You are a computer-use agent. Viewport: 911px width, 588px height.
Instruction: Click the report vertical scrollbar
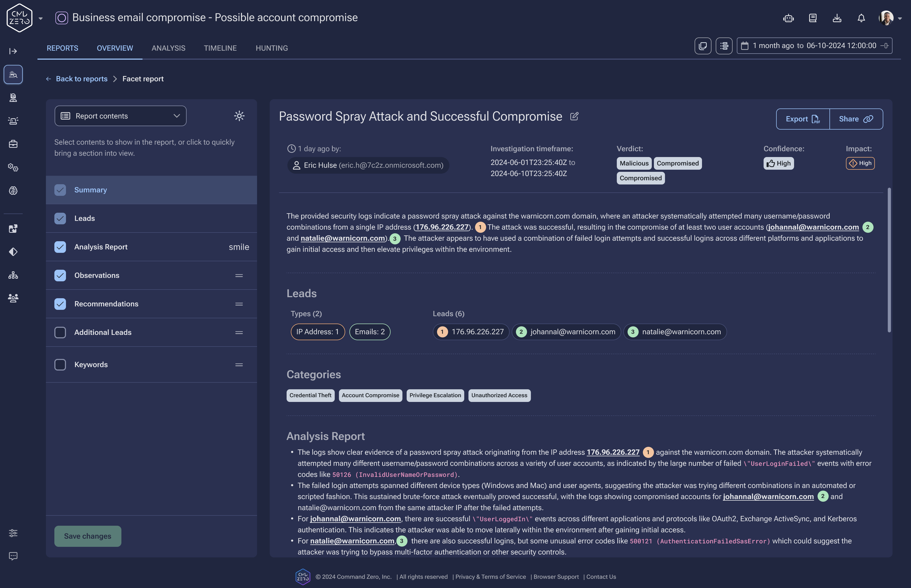[889, 260]
